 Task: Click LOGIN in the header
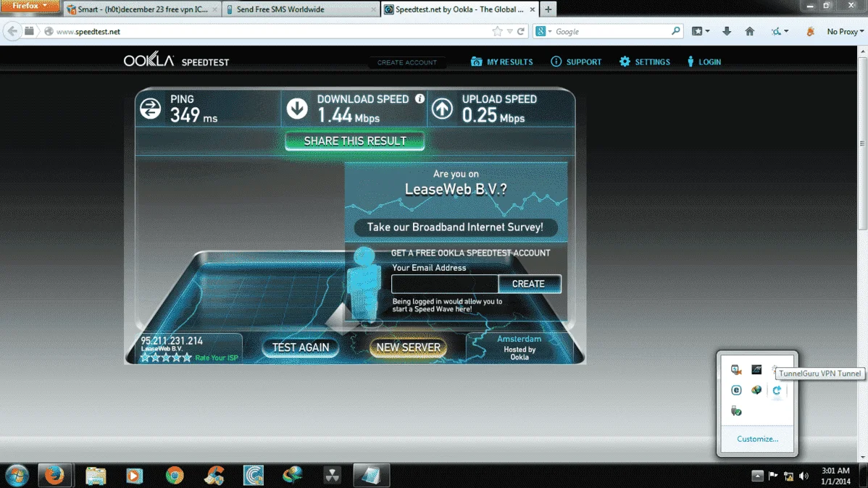coord(704,62)
